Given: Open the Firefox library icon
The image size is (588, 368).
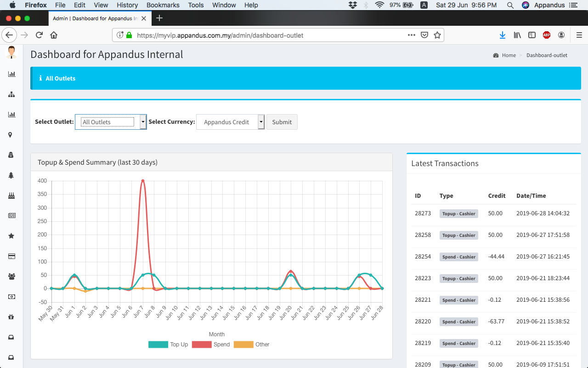Looking at the screenshot, I should 517,35.
